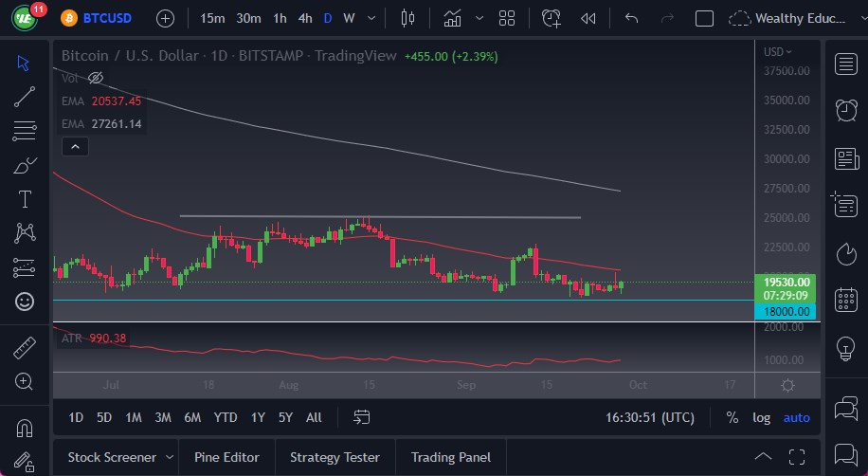Toggle log scale on price axis
This screenshot has width=868, height=476.
[x=761, y=417]
